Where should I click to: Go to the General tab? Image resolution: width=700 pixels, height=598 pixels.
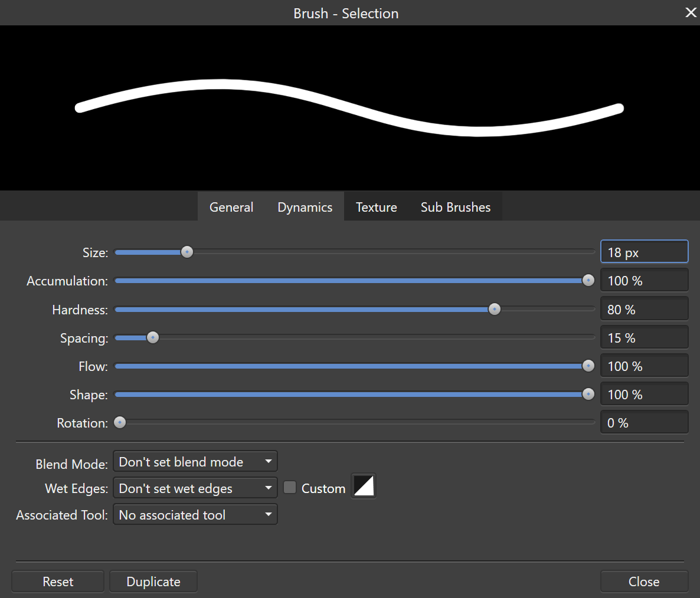tap(231, 207)
